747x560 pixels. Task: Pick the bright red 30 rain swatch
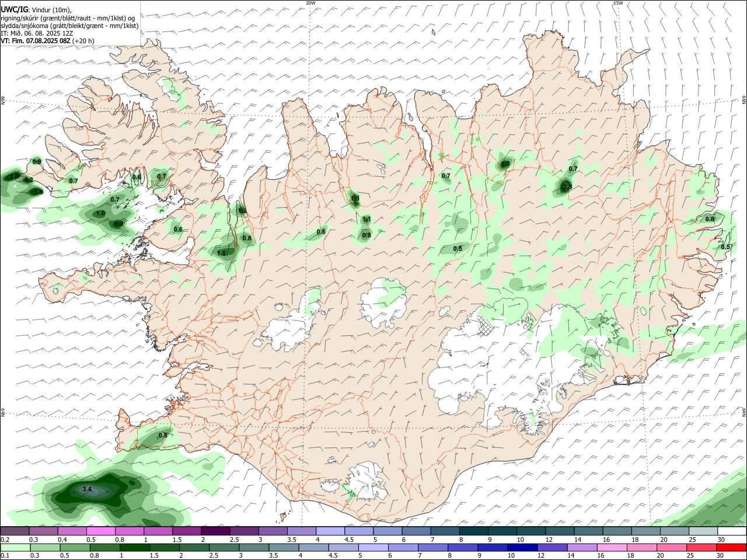732,547
